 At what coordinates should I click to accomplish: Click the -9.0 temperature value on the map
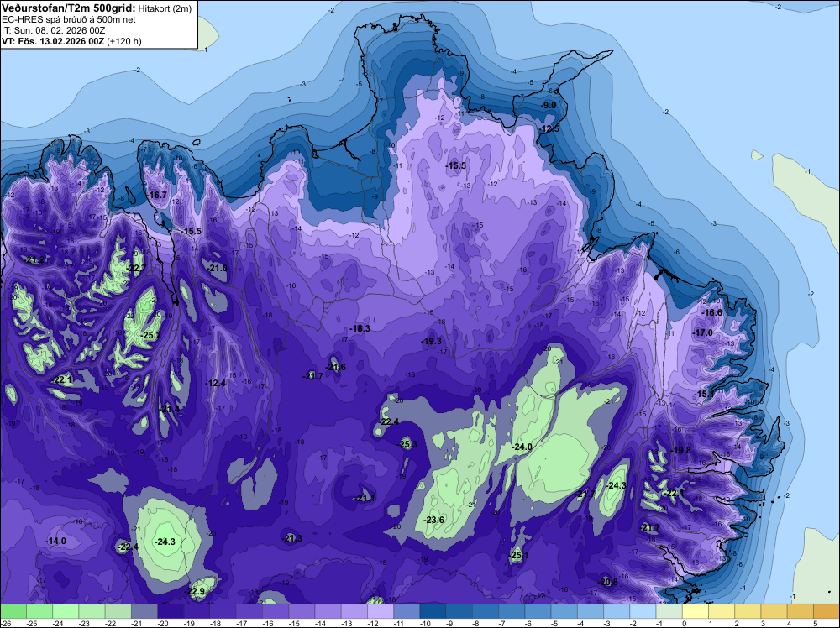[549, 106]
